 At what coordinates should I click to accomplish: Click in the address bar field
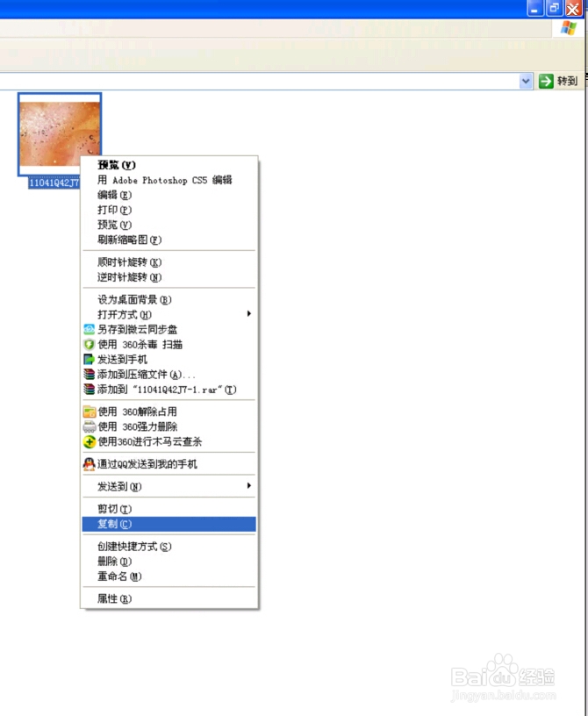260,82
